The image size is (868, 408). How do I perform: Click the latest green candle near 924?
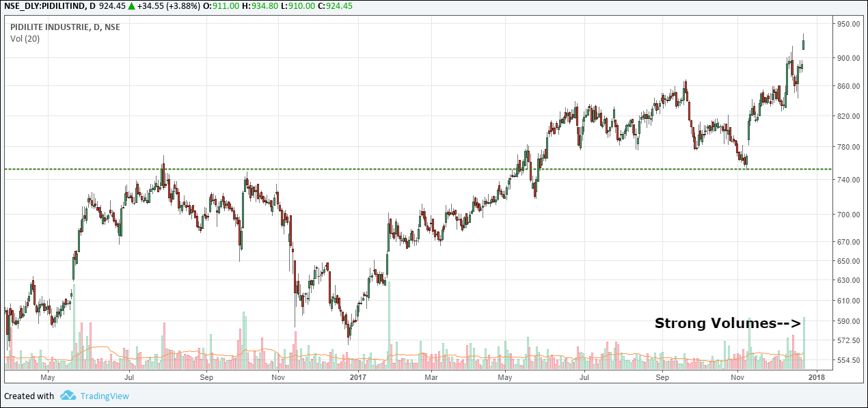(804, 44)
